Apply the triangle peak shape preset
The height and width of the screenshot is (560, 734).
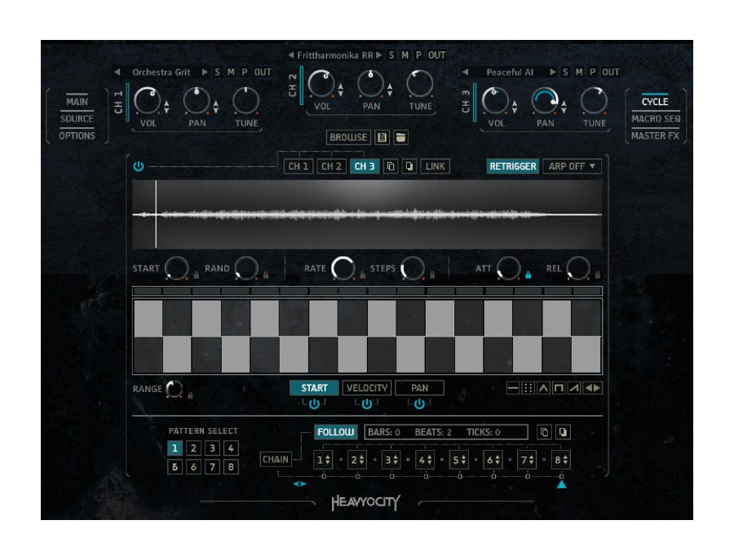click(543, 388)
